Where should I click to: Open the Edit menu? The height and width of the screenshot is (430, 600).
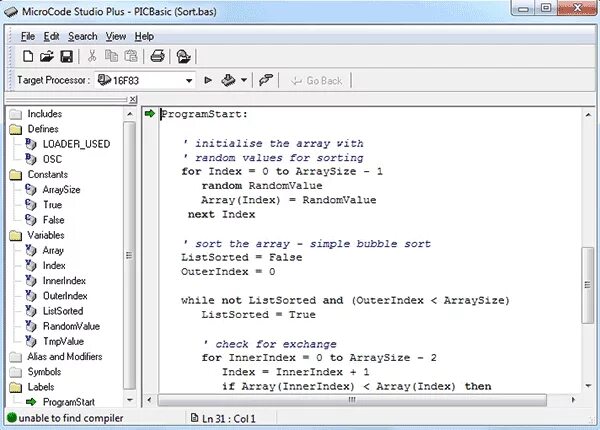coord(51,36)
